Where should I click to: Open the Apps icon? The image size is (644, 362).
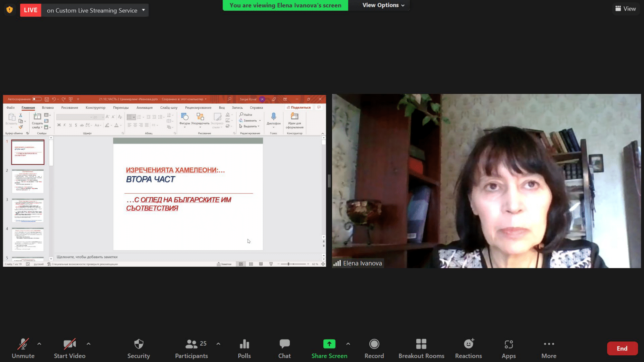pyautogui.click(x=508, y=344)
